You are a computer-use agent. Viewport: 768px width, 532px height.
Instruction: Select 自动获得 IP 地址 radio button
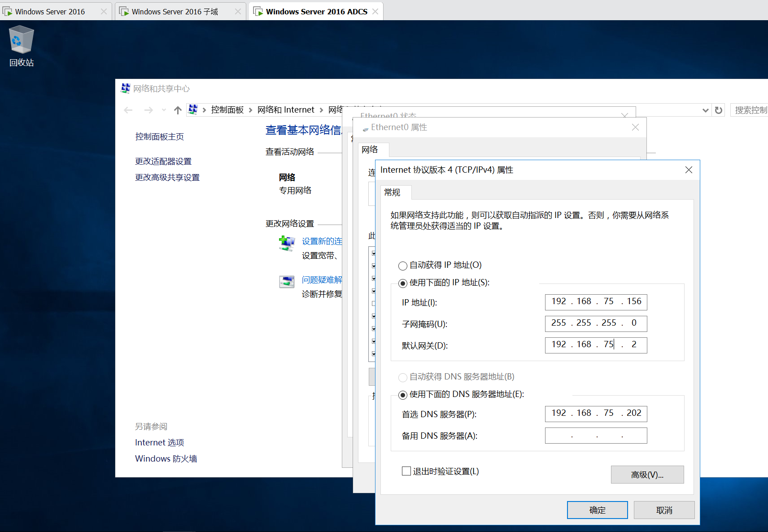click(x=403, y=266)
